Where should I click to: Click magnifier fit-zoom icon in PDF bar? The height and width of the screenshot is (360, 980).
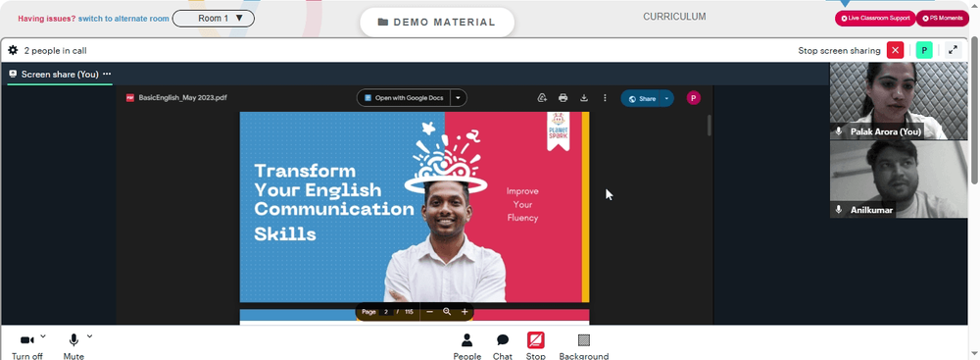[x=447, y=312]
